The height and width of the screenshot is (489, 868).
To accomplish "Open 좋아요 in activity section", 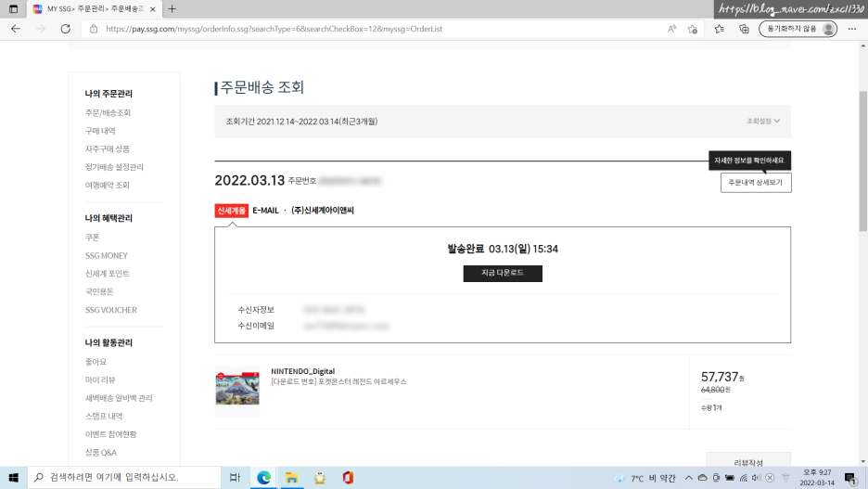I will coord(96,362).
